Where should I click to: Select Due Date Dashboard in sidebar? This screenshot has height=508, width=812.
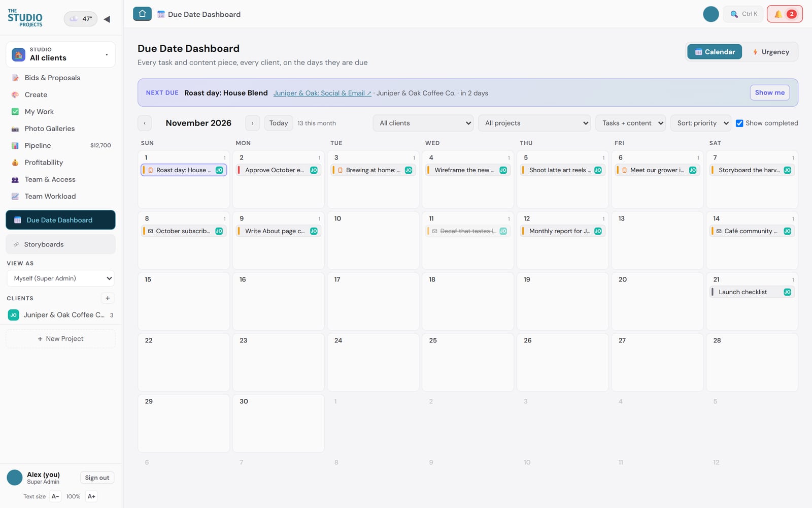61,220
